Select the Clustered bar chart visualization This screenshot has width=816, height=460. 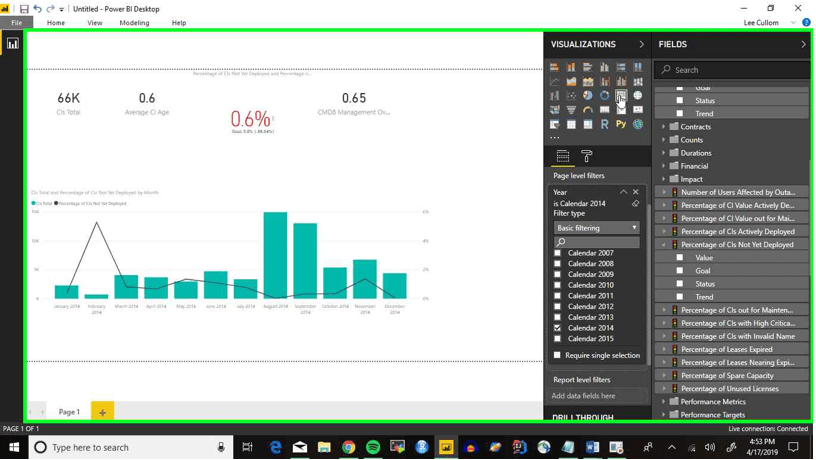(x=588, y=67)
